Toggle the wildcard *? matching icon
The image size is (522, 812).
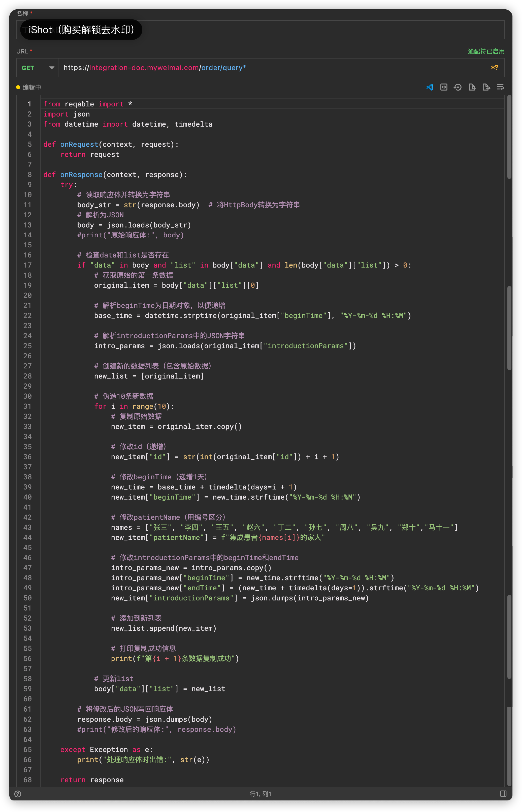[x=495, y=68]
